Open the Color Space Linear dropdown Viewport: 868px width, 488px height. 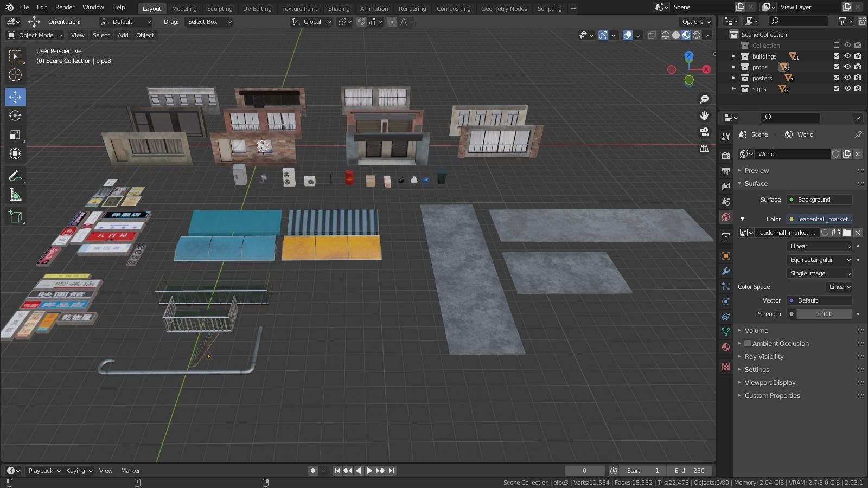[x=839, y=287]
